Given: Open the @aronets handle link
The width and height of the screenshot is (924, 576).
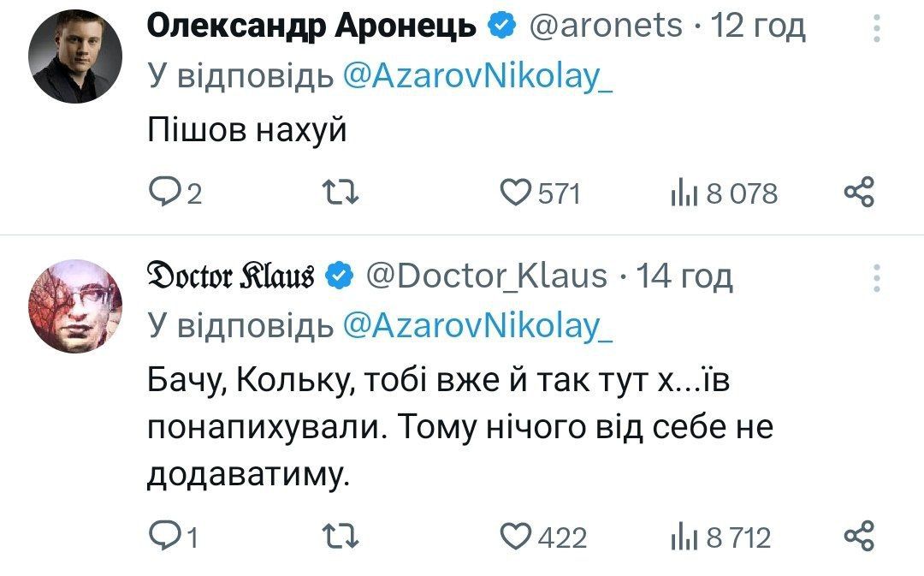Looking at the screenshot, I should (x=607, y=27).
